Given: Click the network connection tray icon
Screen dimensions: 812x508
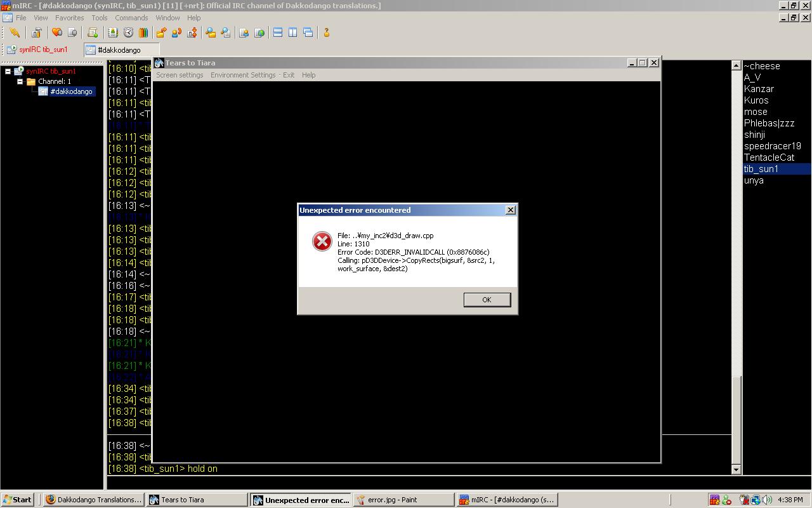Looking at the screenshot, I should (x=756, y=500).
